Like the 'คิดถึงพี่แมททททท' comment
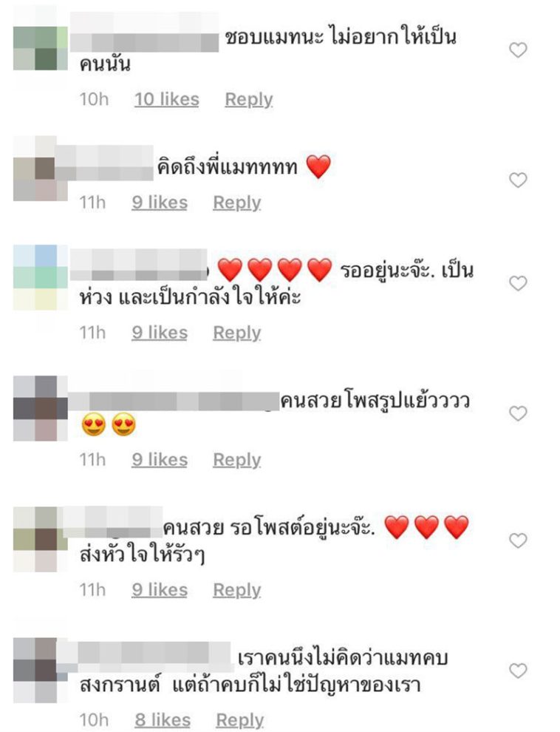The image size is (560, 732). 518,180
